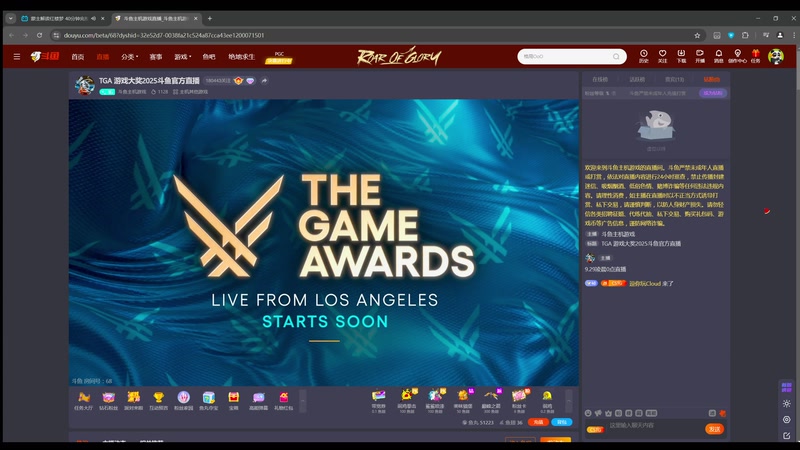Image resolution: width=800 pixels, height=450 pixels.
Task: Open the 历史 history icon
Action: 644,56
